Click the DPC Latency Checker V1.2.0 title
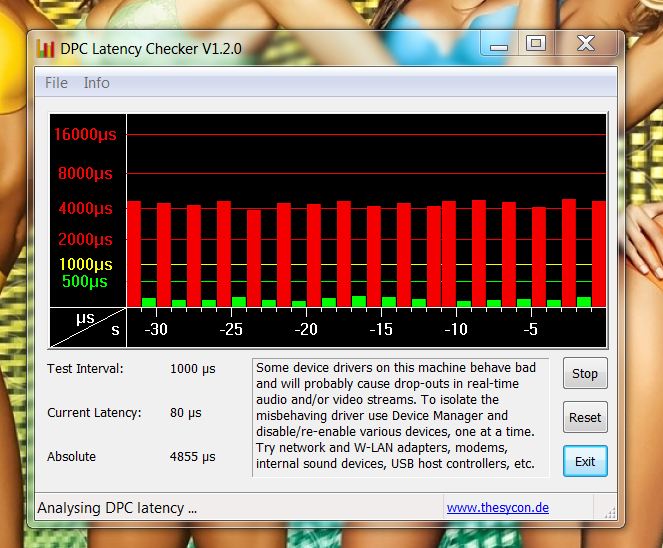This screenshot has height=548, width=663. 151,49
